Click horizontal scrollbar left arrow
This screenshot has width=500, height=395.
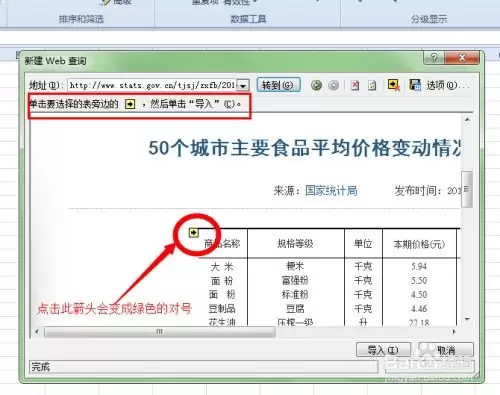[x=37, y=332]
